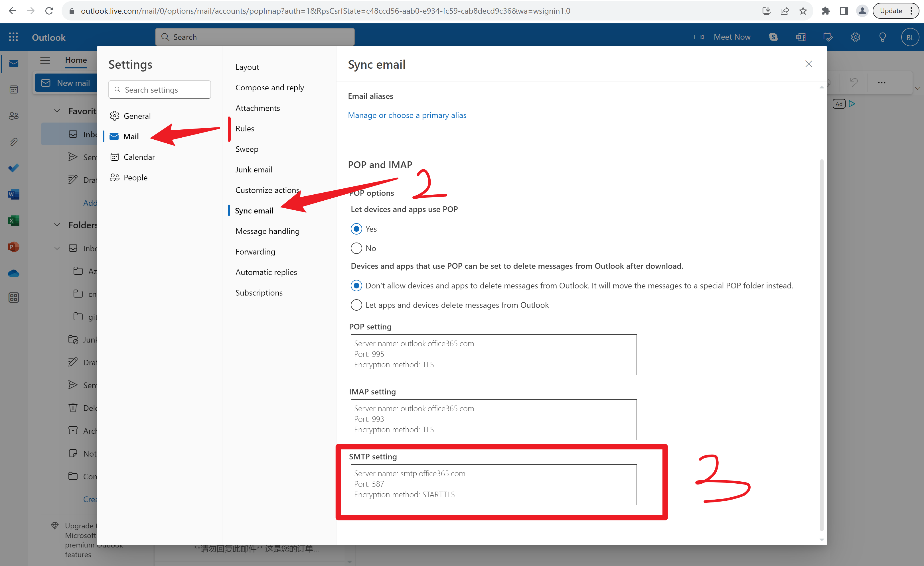Viewport: 924px width, 566px height.
Task: Open the Word app in sidebar
Action: tap(13, 195)
